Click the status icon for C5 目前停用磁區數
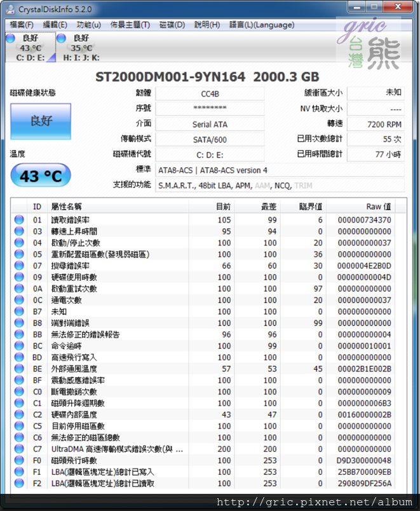This screenshot has height=511, width=420. point(19,426)
